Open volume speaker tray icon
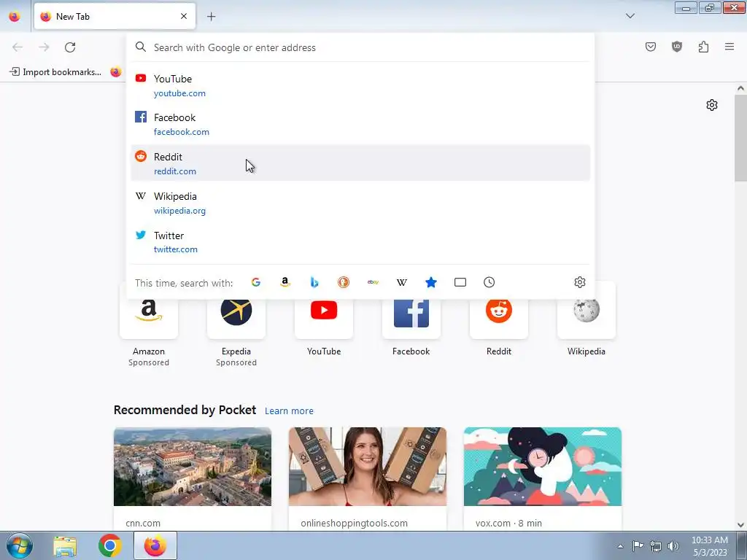747x560 pixels. (673, 546)
